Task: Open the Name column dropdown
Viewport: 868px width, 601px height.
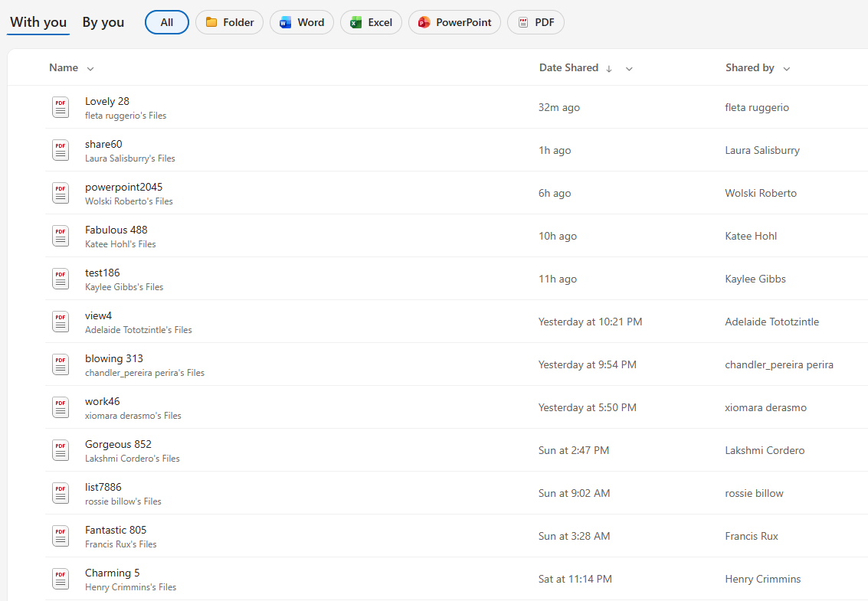Action: click(x=90, y=69)
